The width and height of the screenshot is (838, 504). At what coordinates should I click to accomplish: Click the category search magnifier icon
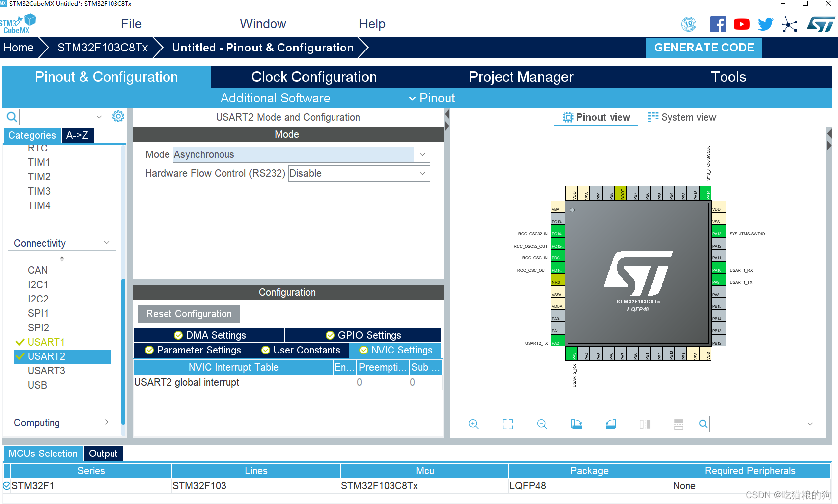[x=12, y=117]
